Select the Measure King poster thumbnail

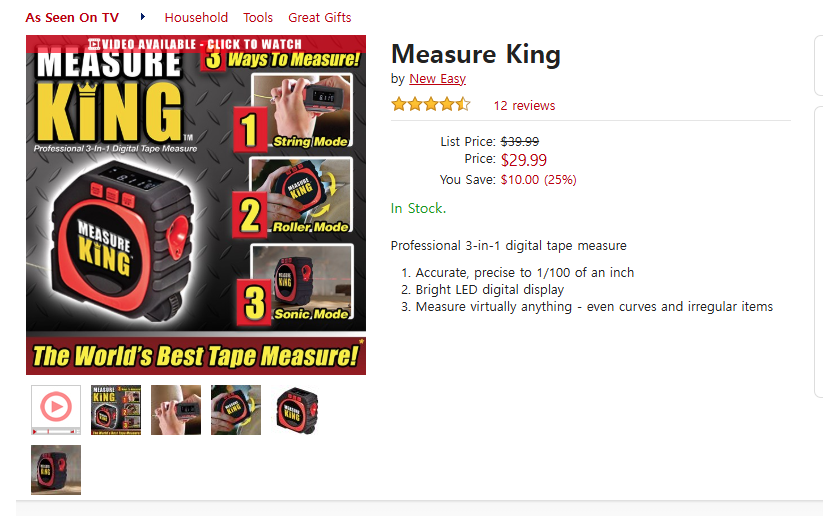coord(116,410)
